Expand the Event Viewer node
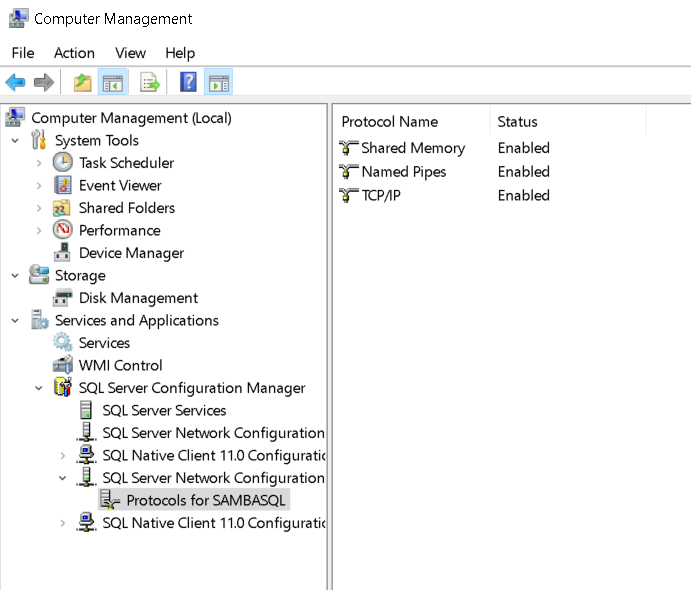Viewport: 691px width, 590px height. click(39, 186)
